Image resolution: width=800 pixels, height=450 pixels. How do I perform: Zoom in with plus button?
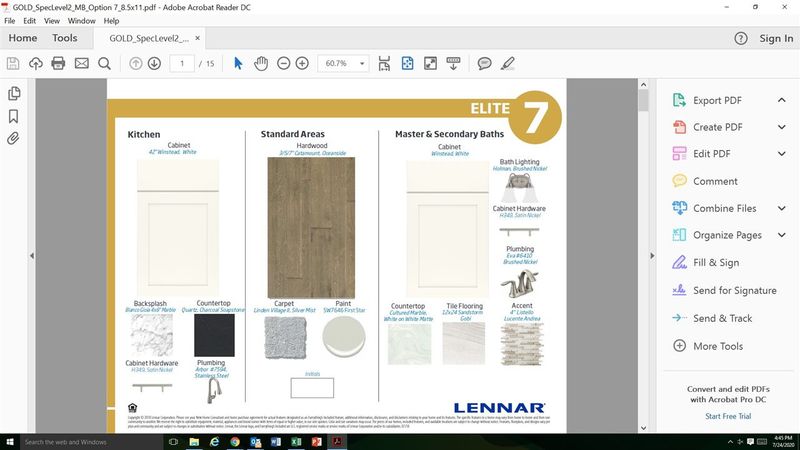pos(302,63)
